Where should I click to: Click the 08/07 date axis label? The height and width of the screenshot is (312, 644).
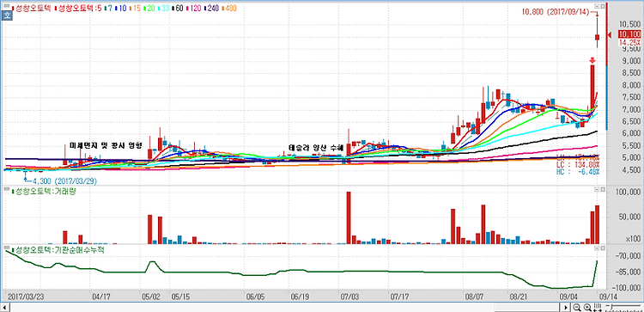(473, 297)
